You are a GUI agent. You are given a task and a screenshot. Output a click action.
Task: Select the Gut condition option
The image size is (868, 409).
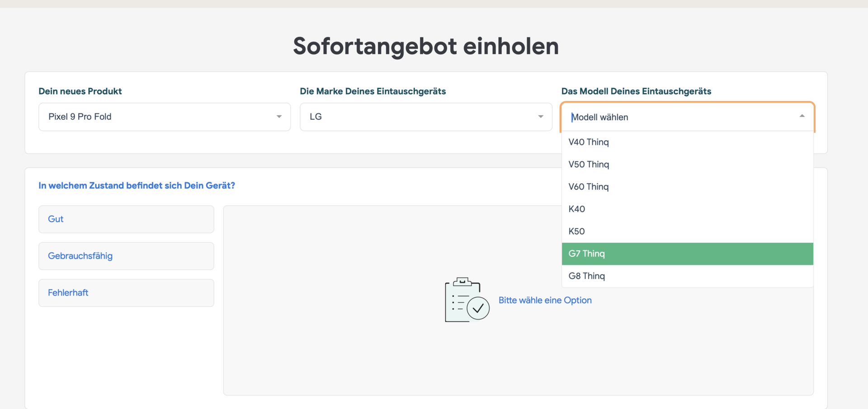click(126, 219)
